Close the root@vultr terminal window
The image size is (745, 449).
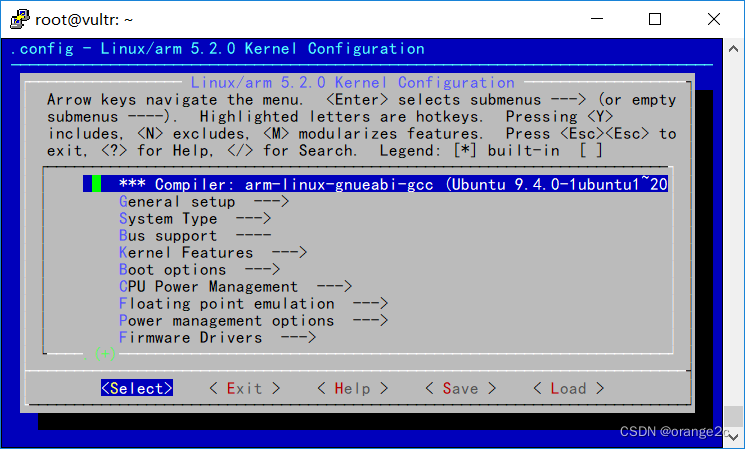click(x=714, y=19)
